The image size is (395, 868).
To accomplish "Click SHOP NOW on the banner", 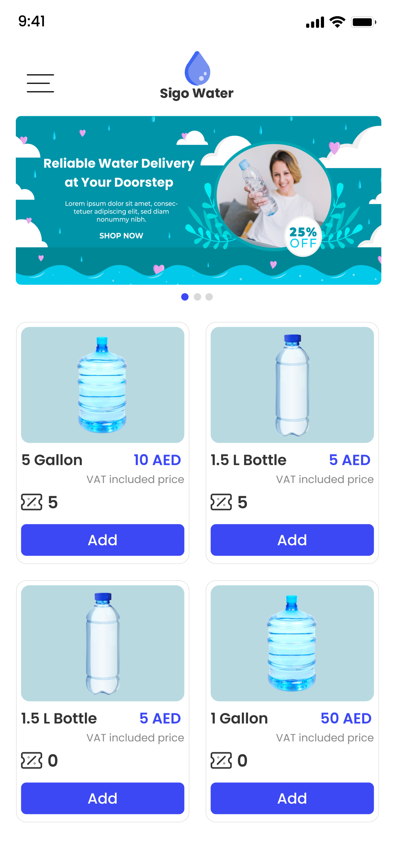I will (x=121, y=236).
